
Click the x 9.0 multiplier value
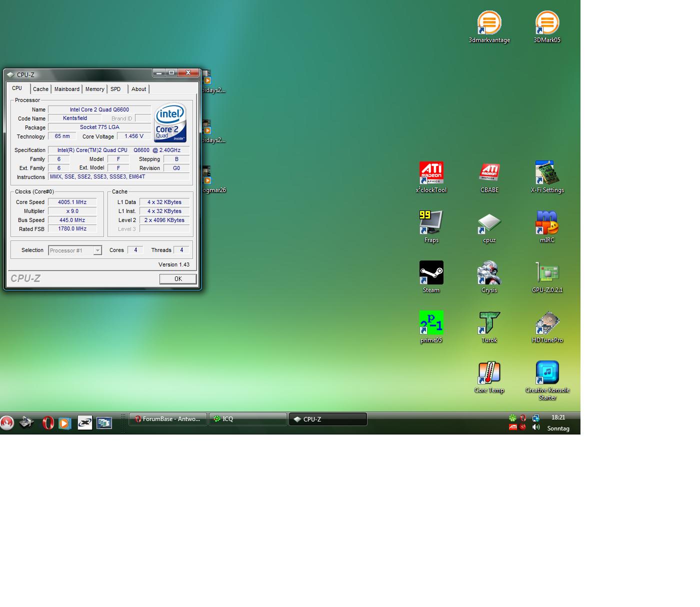(72, 211)
